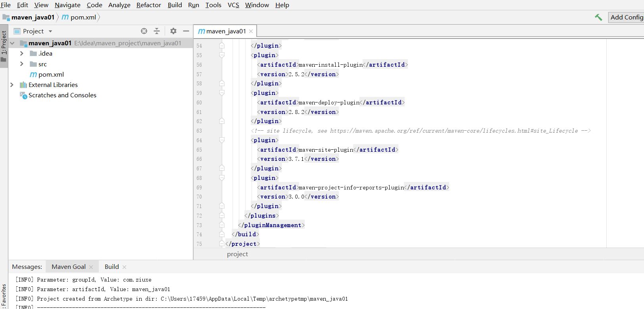This screenshot has height=309, width=644.
Task: Click the maven-install-plugin artifactId text
Action: (x=331, y=65)
